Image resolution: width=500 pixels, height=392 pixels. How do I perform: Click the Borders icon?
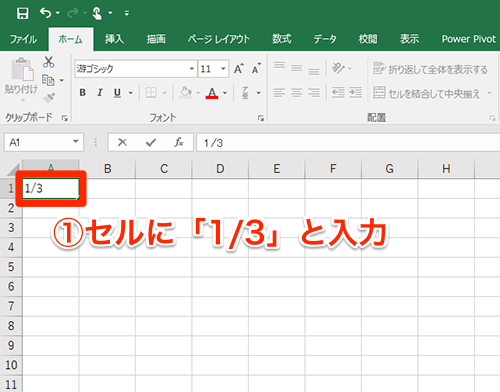tap(151, 93)
